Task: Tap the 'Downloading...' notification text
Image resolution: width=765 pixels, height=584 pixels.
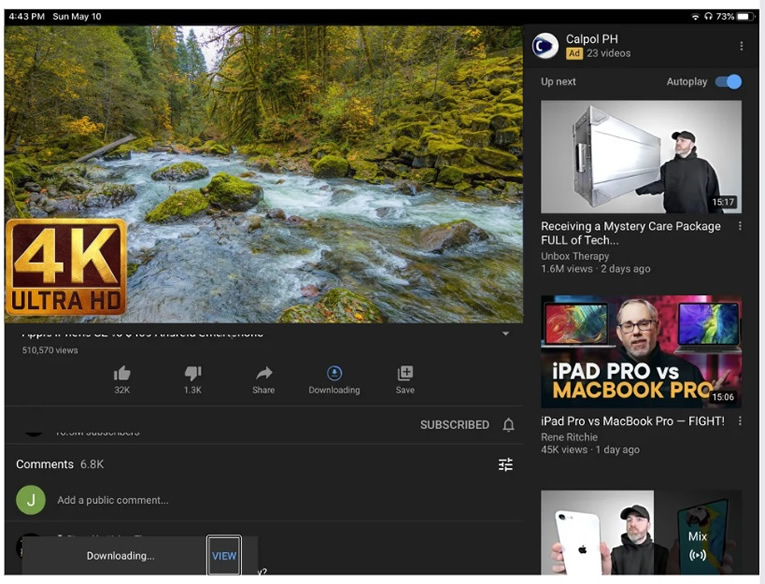Action: coord(121,556)
